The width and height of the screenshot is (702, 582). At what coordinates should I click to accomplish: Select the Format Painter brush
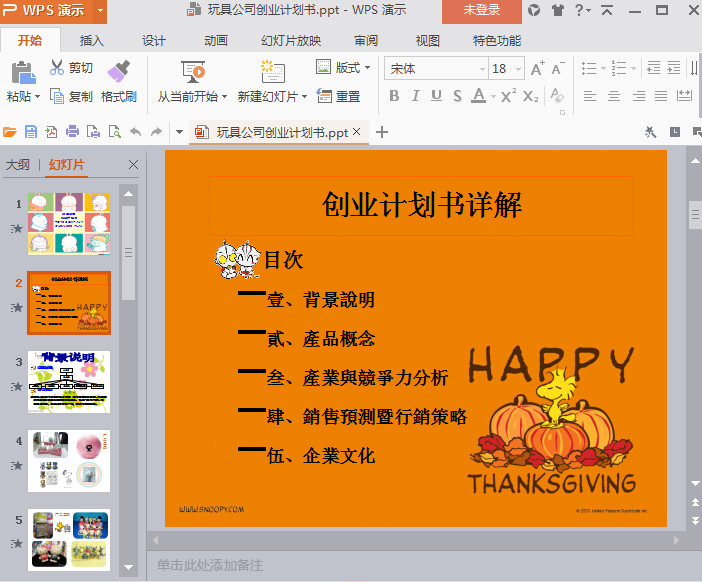(x=118, y=72)
